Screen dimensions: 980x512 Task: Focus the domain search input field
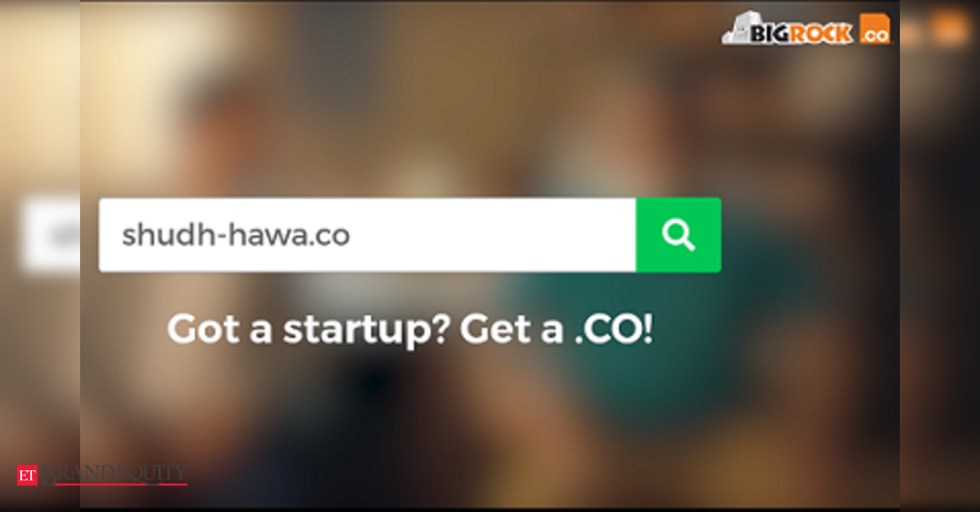368,235
